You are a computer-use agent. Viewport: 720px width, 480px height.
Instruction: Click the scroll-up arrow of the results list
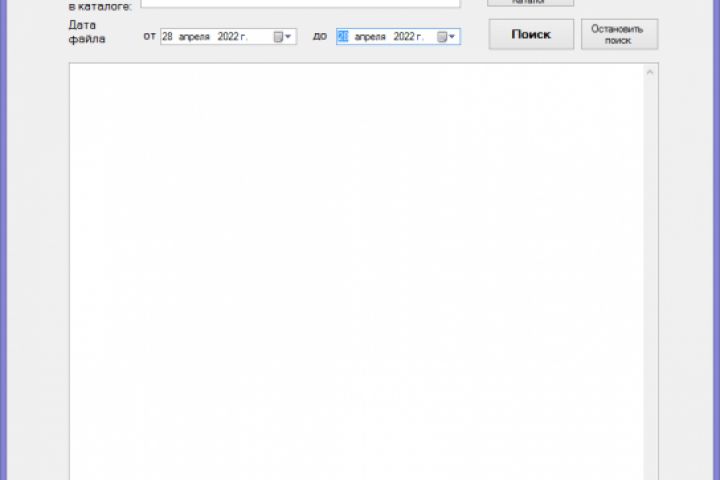pyautogui.click(x=650, y=72)
